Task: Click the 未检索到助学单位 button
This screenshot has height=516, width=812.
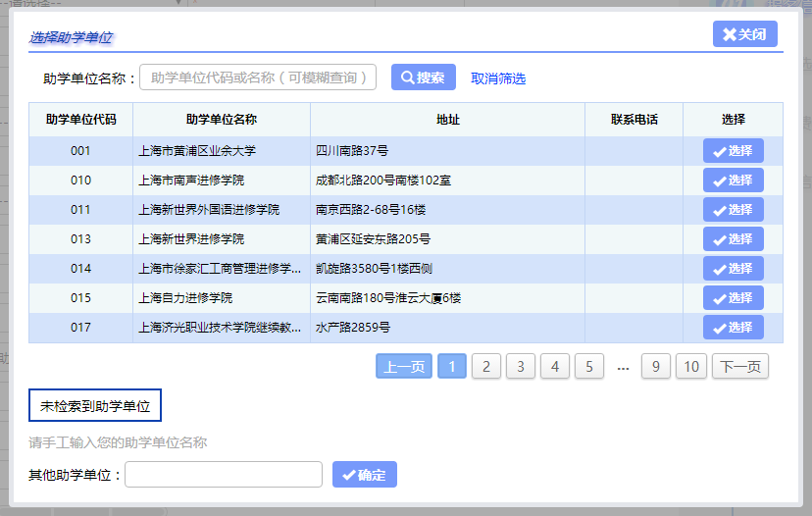Action: click(x=95, y=405)
